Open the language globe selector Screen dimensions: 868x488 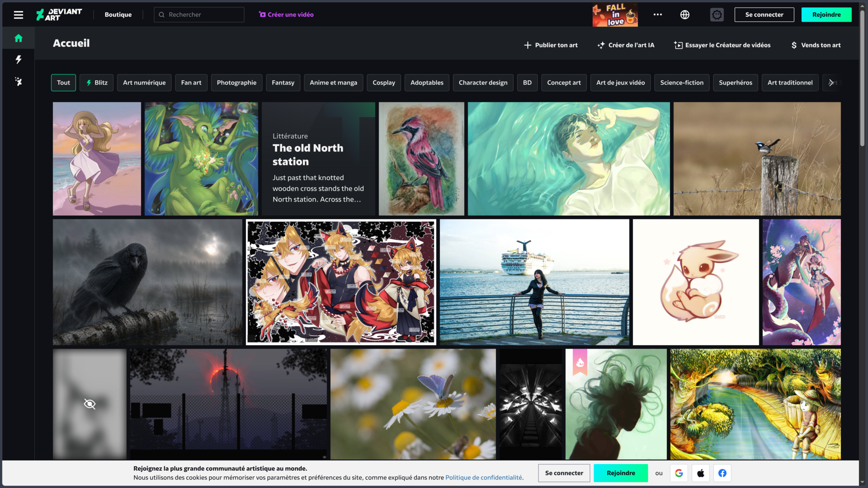click(685, 15)
